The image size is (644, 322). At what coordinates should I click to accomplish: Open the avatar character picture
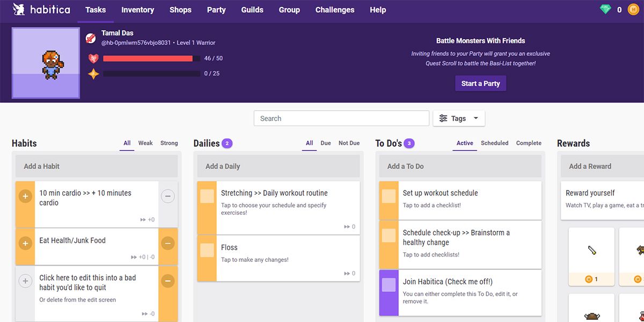tap(46, 63)
